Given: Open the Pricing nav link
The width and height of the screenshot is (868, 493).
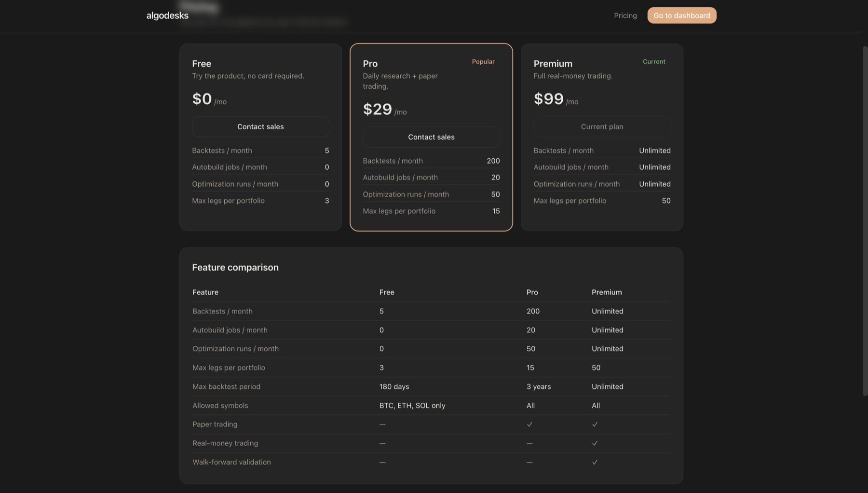Looking at the screenshot, I should click(x=625, y=15).
